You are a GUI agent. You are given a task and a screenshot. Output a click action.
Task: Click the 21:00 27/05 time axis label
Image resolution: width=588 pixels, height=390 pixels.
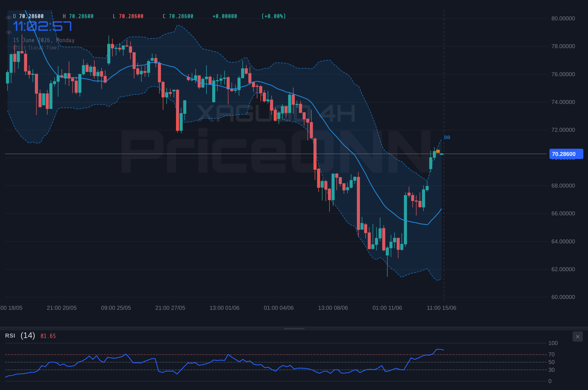pos(170,308)
